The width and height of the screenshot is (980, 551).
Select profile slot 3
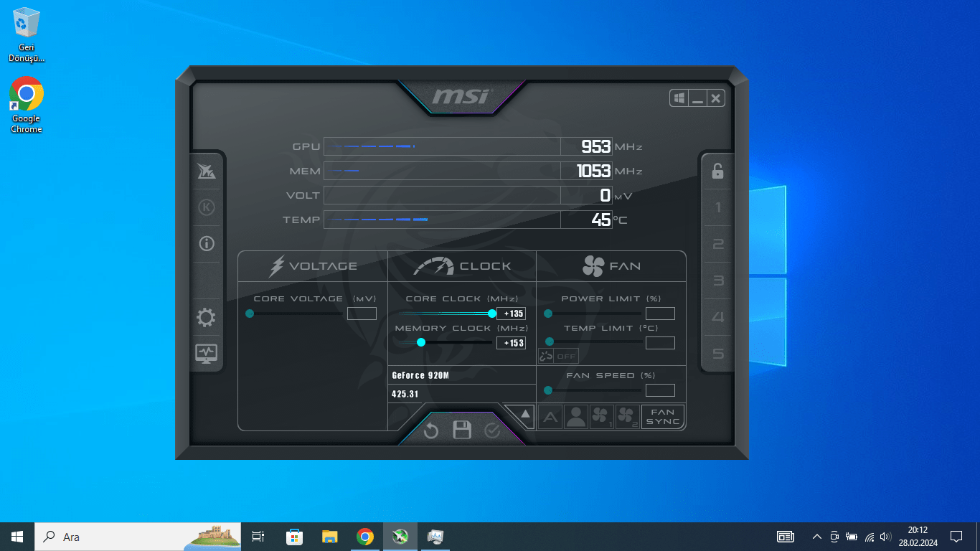click(717, 281)
